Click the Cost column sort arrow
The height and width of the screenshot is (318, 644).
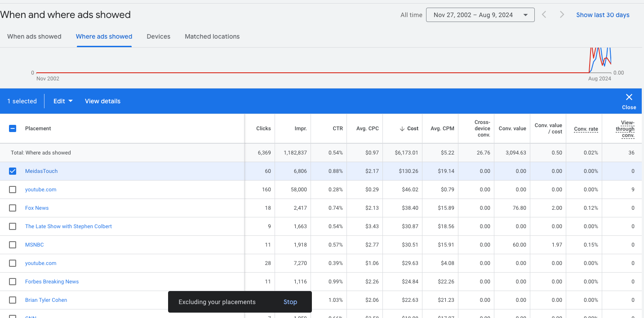(x=402, y=128)
